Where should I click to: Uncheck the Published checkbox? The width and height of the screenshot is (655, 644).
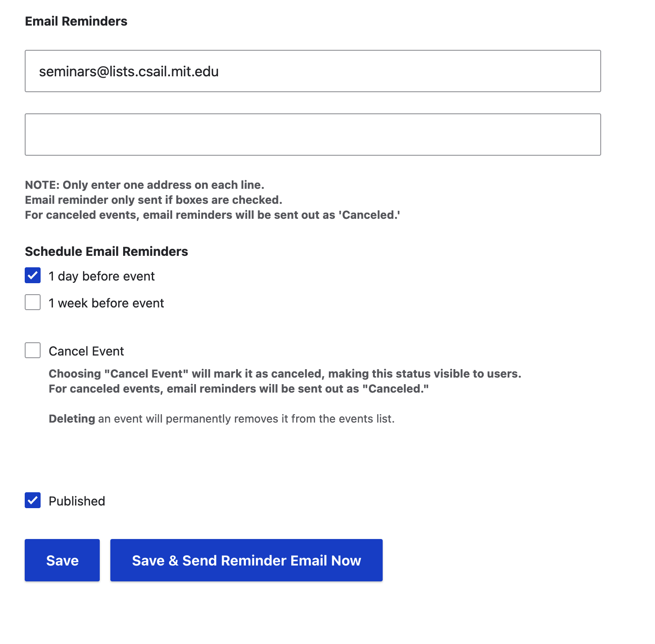[x=33, y=501]
